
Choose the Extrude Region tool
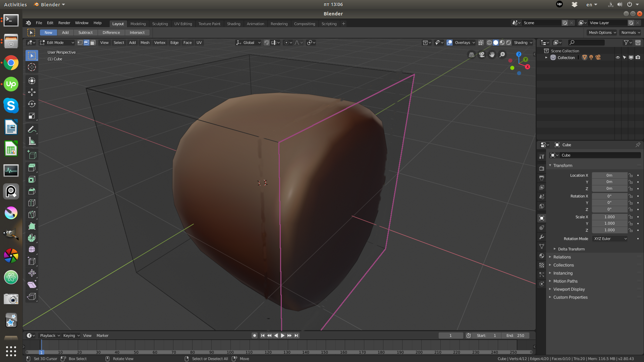coord(32,168)
